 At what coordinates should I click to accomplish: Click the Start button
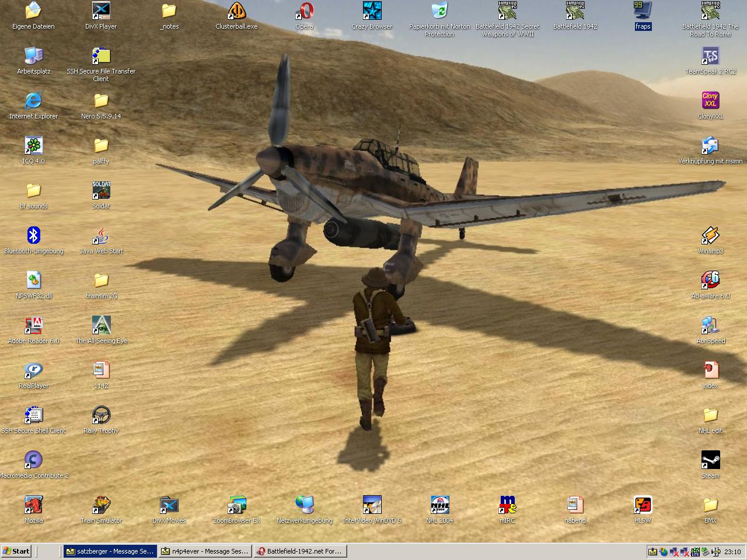[16, 551]
